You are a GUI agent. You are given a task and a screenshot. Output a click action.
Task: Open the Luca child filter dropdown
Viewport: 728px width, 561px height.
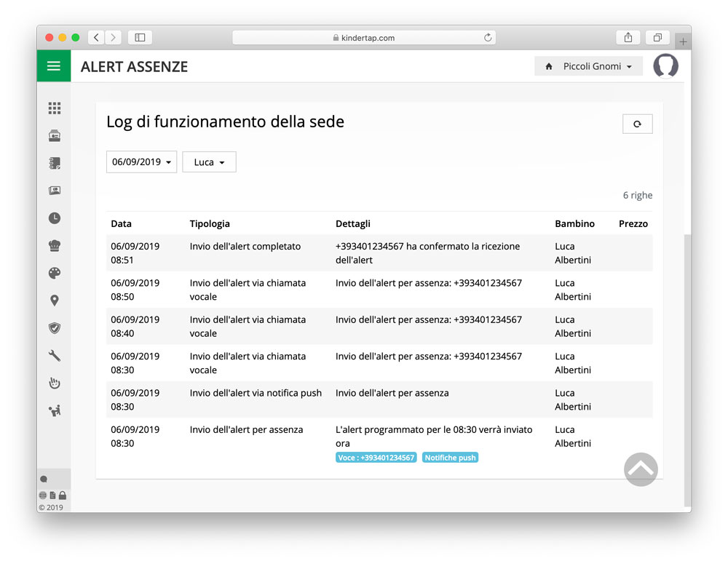(209, 162)
